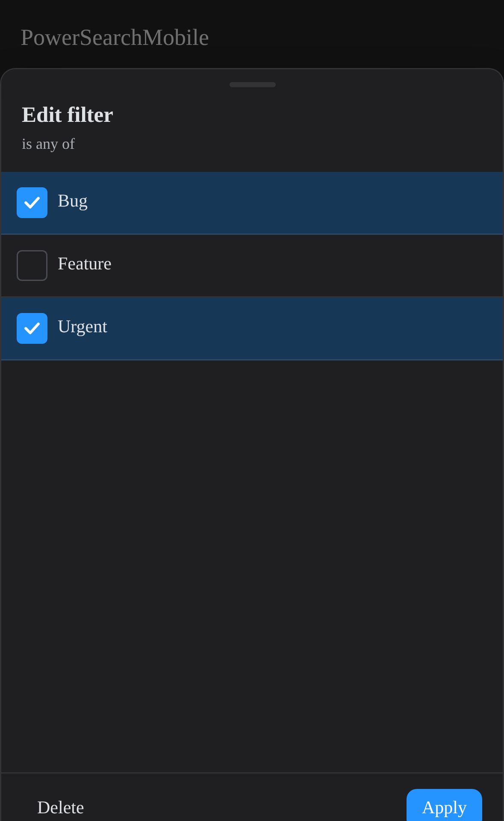This screenshot has height=821, width=504.
Task: Tap the Urgent option label
Action: [x=83, y=327]
